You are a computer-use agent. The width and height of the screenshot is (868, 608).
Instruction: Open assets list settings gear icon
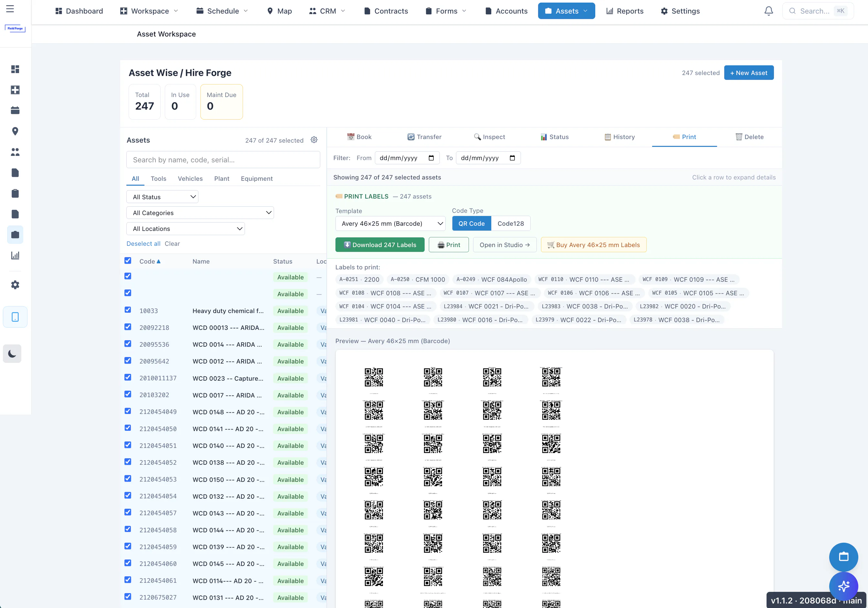point(314,140)
